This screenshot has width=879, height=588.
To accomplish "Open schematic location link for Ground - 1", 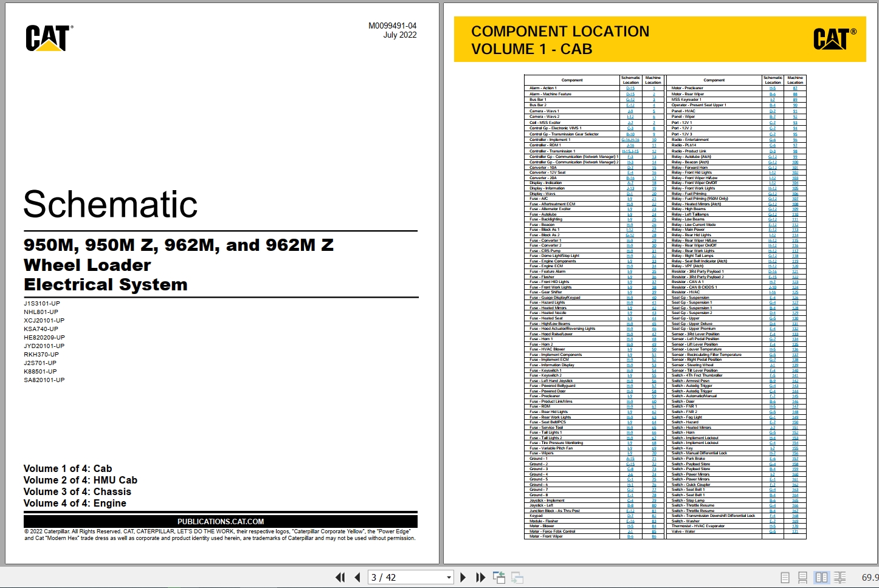I will [630, 459].
